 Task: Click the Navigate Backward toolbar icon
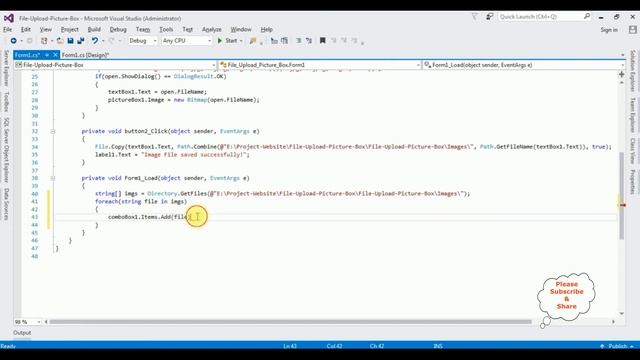(13, 41)
